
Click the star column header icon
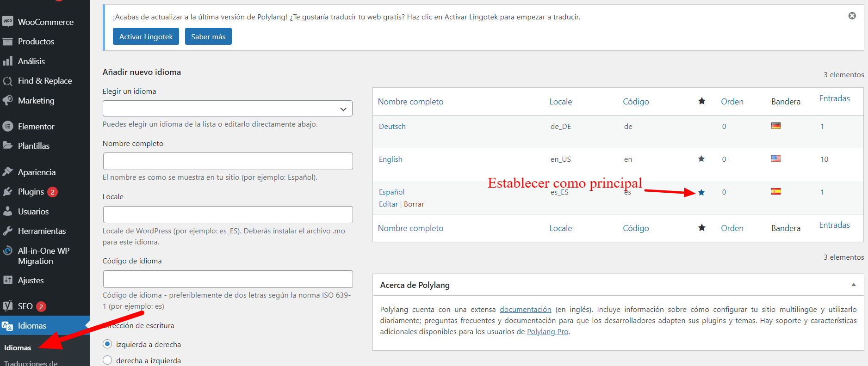(702, 101)
